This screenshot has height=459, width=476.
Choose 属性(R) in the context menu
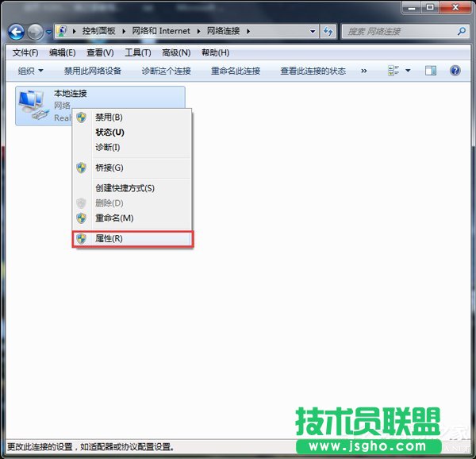click(x=132, y=239)
